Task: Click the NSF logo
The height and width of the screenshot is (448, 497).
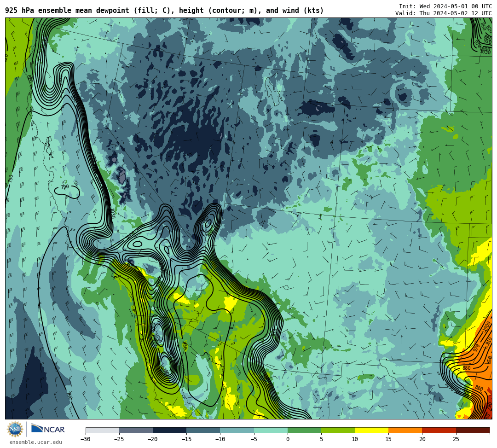Action: click(x=15, y=430)
